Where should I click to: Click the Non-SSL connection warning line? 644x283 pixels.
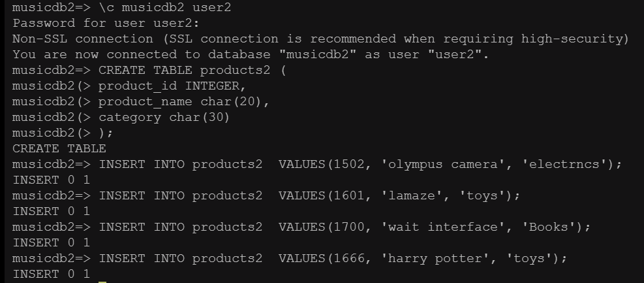[x=320, y=39]
